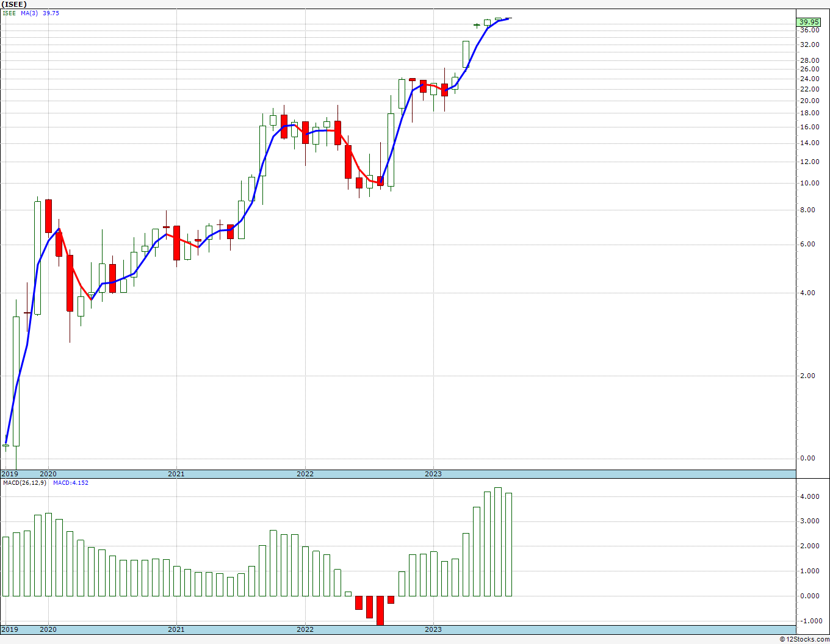Select the 1.000 label on the MACD axis

pos(809,571)
